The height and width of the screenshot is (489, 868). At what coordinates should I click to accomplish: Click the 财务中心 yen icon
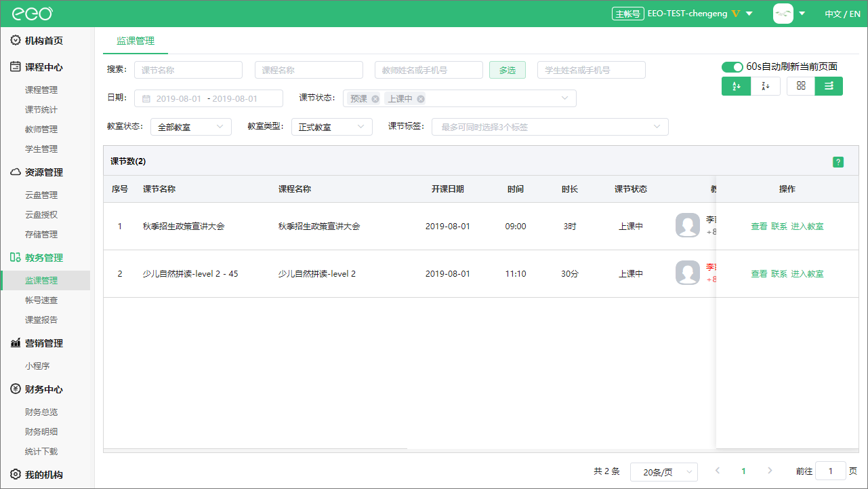(16, 389)
